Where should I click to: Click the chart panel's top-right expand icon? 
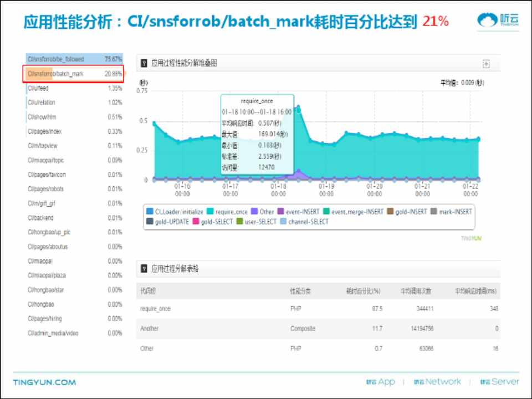(486, 64)
